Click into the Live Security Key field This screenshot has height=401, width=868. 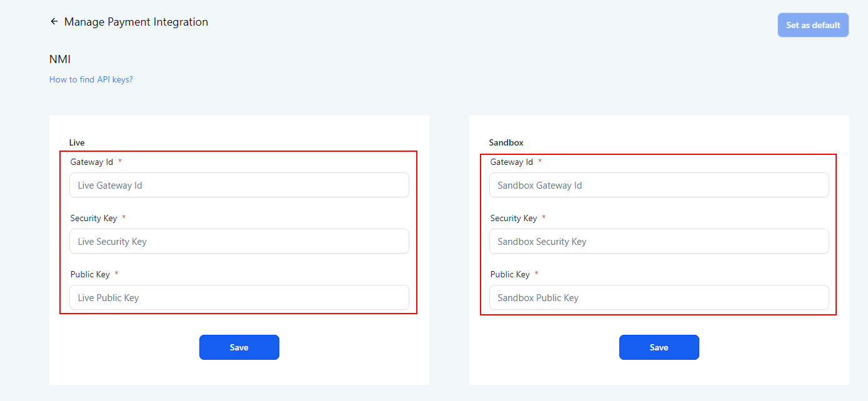[239, 242]
